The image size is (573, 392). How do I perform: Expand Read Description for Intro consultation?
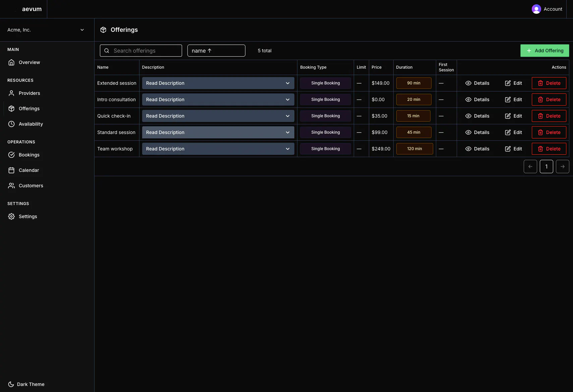(218, 100)
